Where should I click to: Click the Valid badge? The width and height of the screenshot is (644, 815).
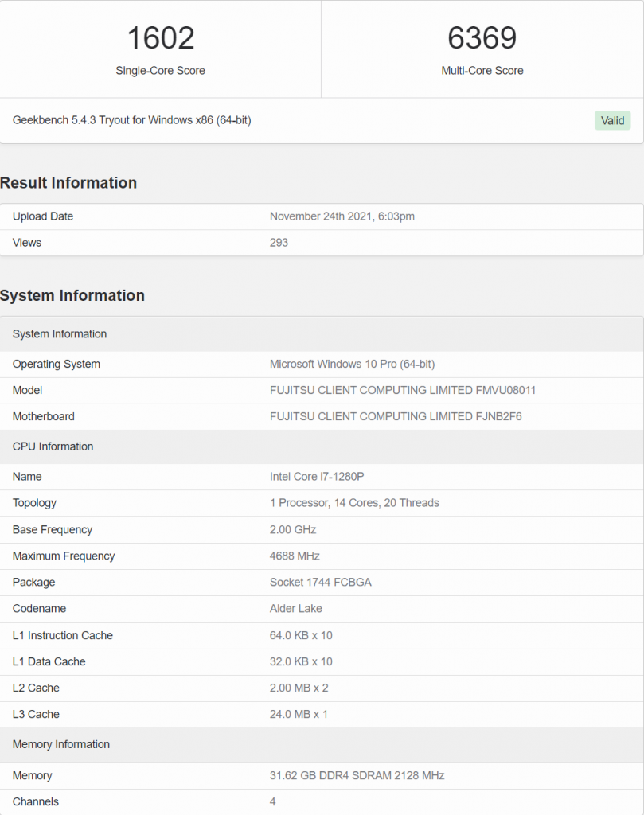(611, 120)
